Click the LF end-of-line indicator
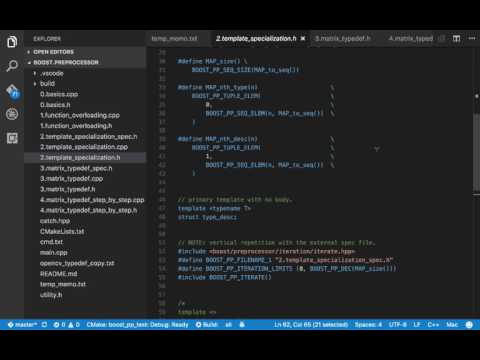480x360 pixels. click(x=417, y=324)
